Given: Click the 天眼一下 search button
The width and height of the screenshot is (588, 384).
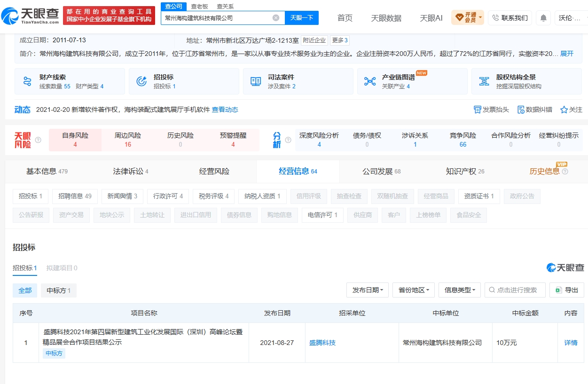Looking at the screenshot, I should (x=302, y=18).
